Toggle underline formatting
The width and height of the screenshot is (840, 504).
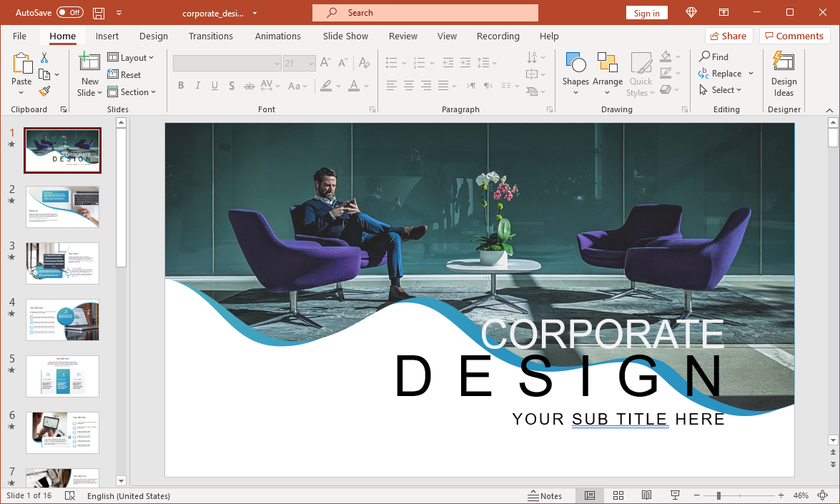(x=214, y=85)
